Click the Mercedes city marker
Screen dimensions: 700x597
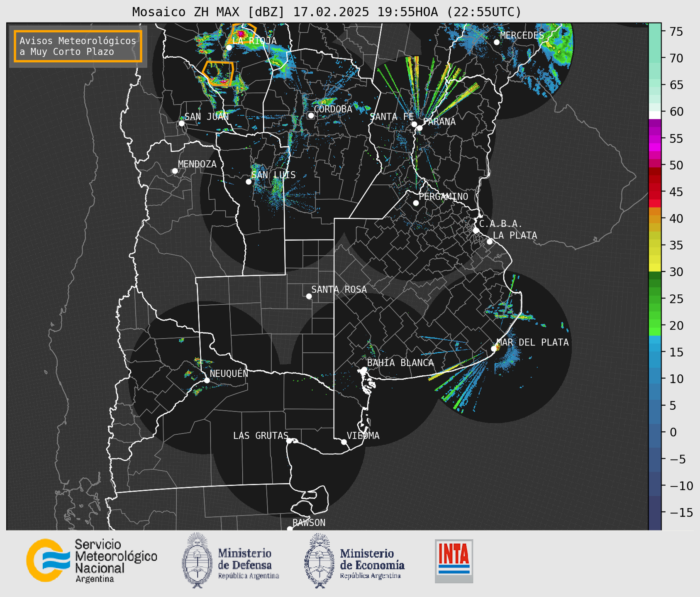[497, 42]
